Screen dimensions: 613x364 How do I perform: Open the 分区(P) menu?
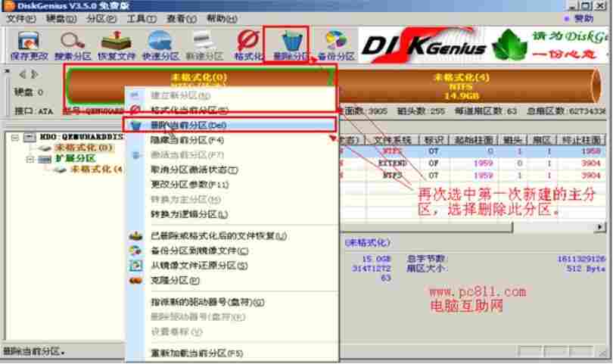click(101, 18)
